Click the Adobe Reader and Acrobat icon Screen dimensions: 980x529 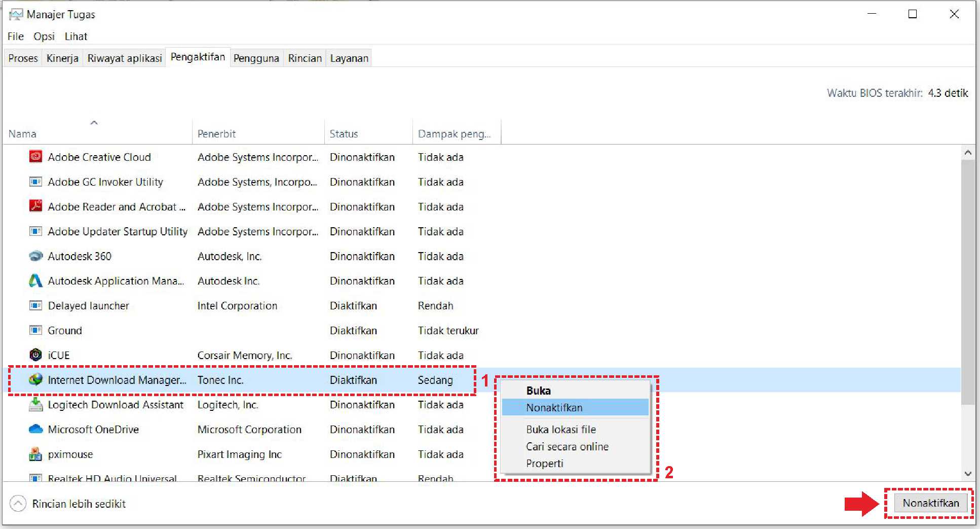pyautogui.click(x=35, y=206)
